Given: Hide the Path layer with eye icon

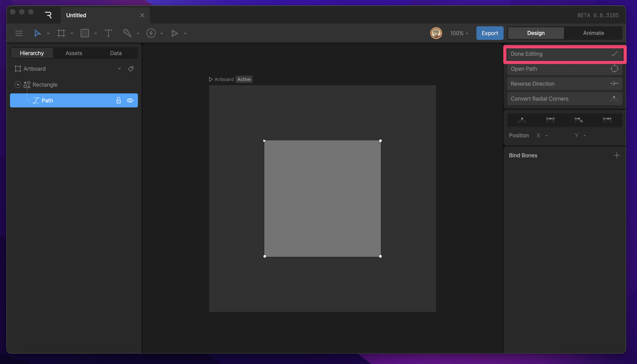Looking at the screenshot, I should 130,100.
